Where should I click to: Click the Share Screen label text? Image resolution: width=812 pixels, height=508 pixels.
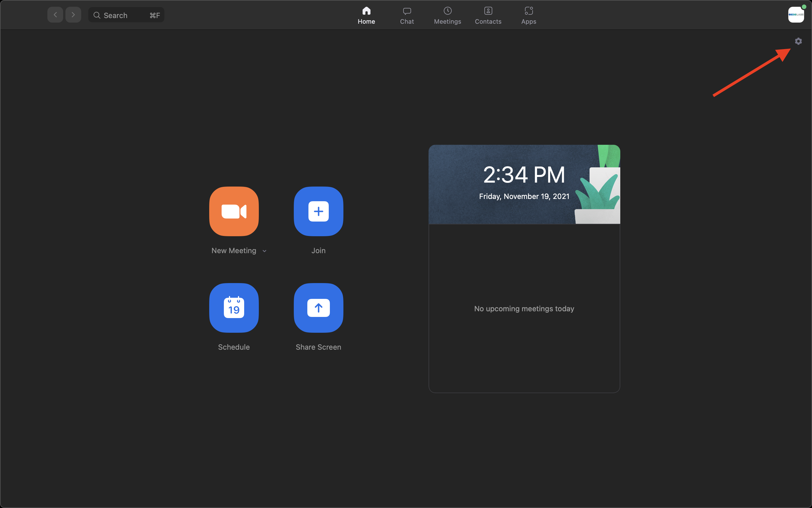[x=318, y=347]
